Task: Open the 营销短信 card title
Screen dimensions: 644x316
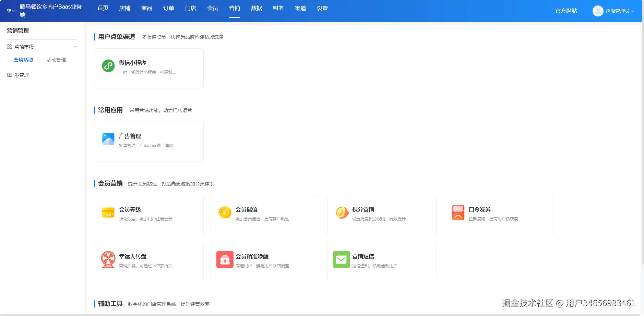Action: (363, 256)
